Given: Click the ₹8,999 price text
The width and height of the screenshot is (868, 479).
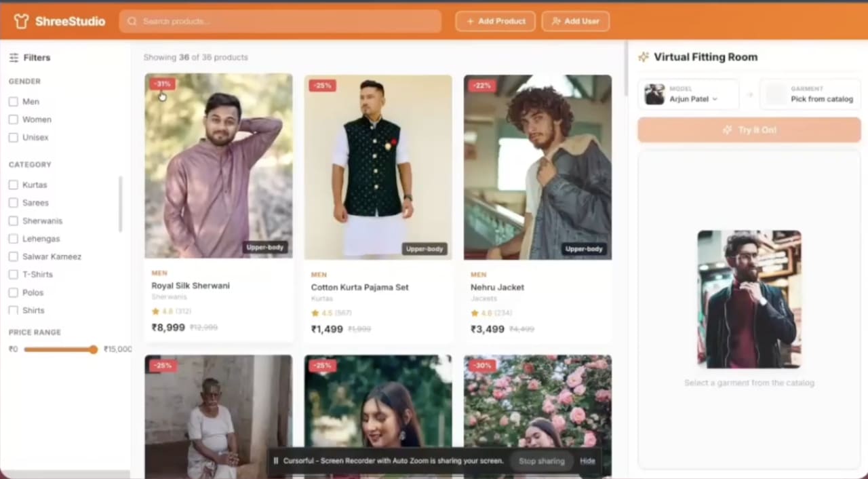Looking at the screenshot, I should [x=168, y=327].
